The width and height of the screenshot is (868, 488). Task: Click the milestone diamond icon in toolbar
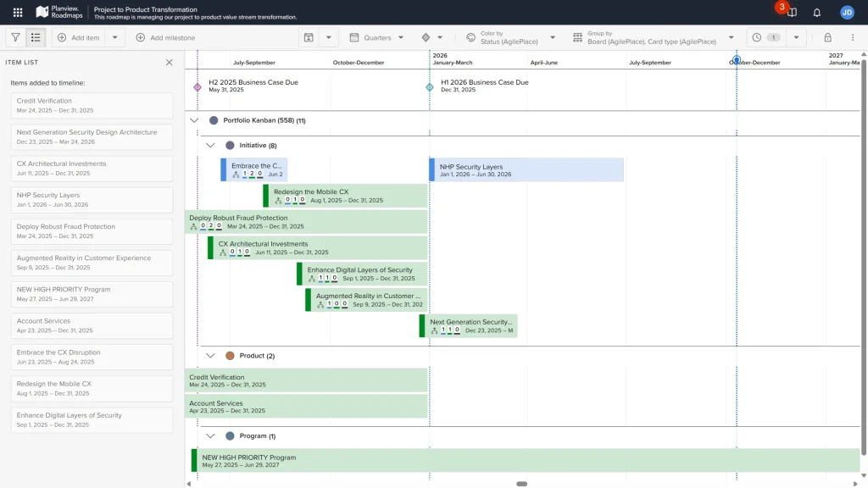coord(426,37)
